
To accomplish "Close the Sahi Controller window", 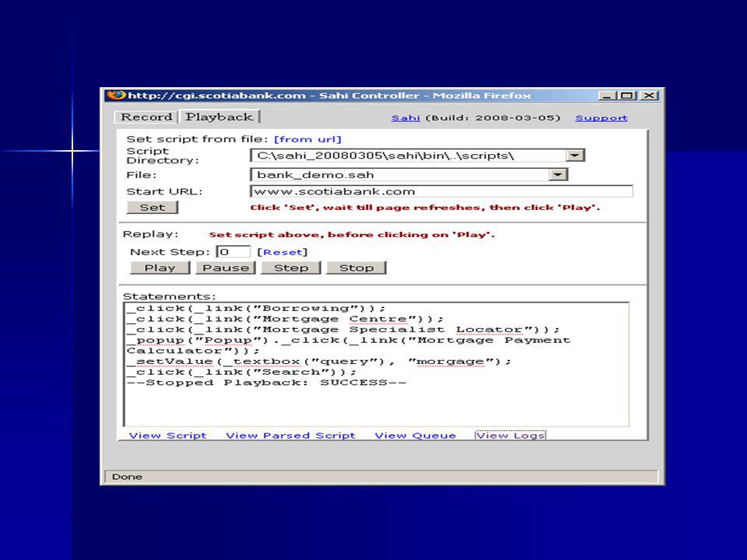I will pyautogui.click(x=649, y=95).
